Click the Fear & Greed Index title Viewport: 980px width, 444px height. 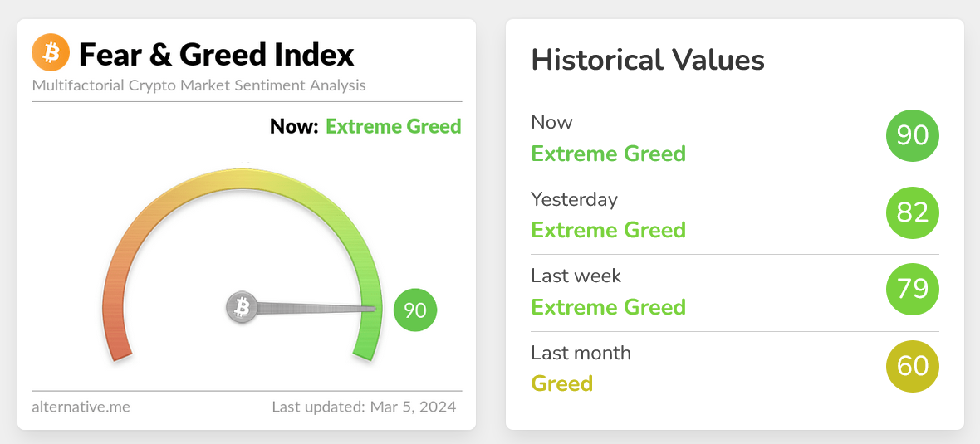pyautogui.click(x=216, y=55)
